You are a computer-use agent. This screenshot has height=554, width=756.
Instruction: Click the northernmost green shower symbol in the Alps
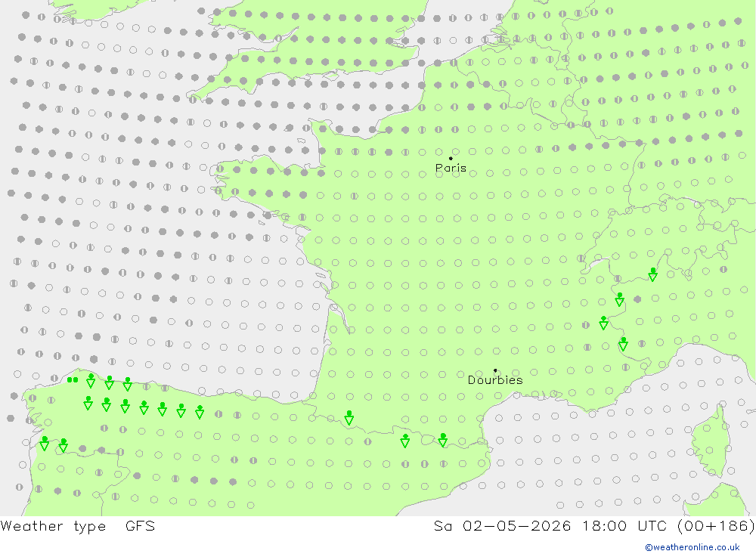point(653,274)
